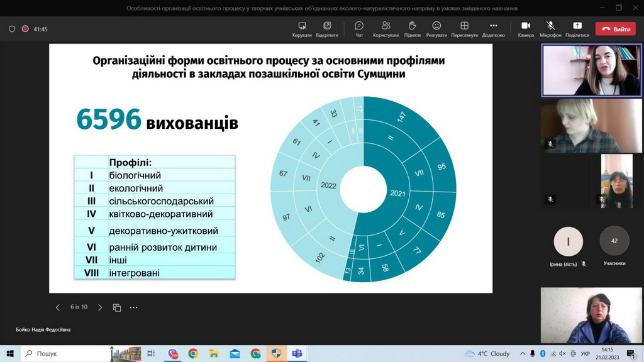Open slide options ellipsis menu
The image size is (644, 362).
click(133, 307)
